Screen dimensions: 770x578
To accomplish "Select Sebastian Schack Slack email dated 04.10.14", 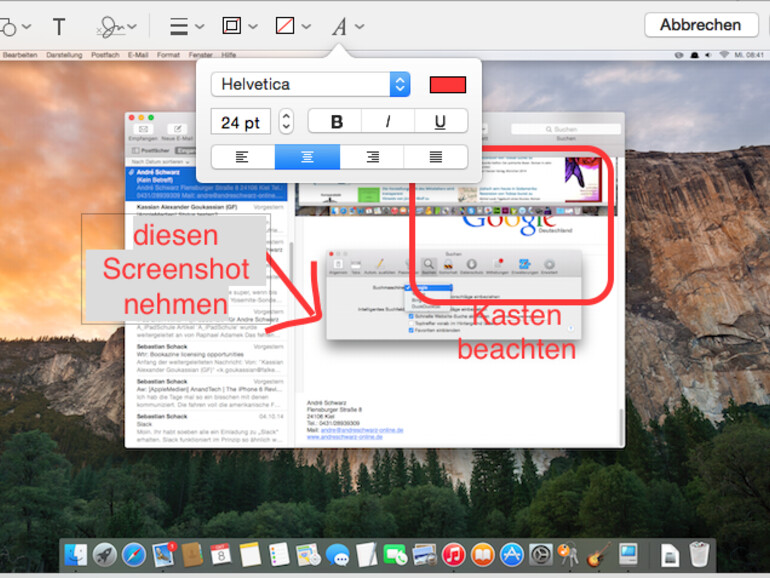I will click(x=206, y=428).
